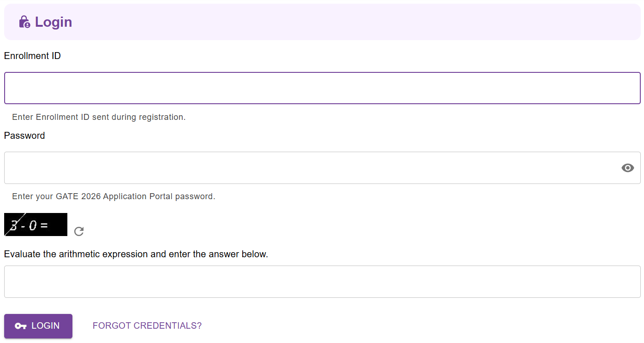
Task: Click the eye icon in the password field
Action: [x=627, y=168]
